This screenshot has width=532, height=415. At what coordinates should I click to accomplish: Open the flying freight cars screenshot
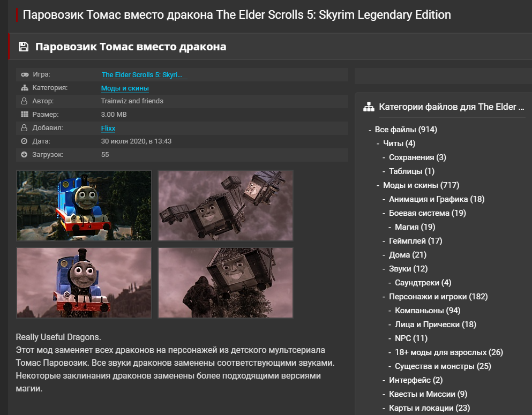click(226, 206)
